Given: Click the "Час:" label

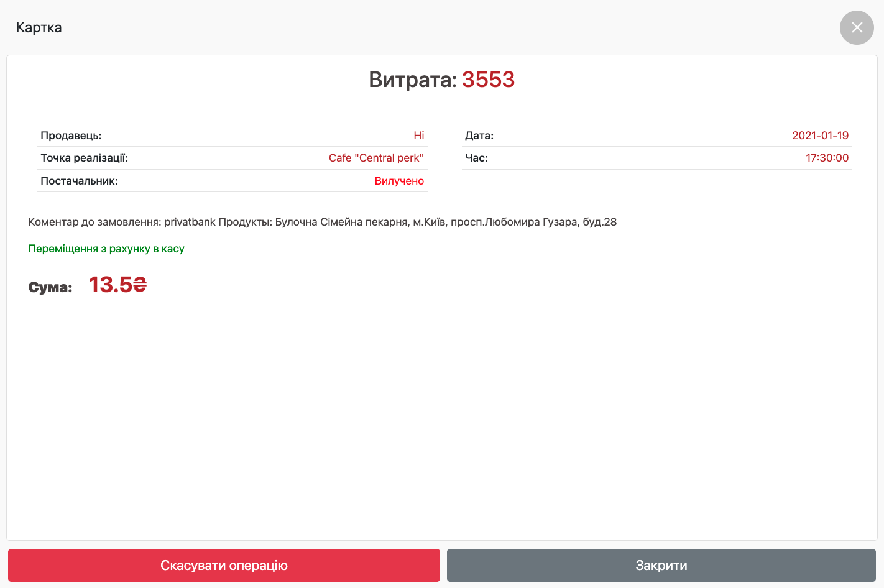Looking at the screenshot, I should coord(476,158).
